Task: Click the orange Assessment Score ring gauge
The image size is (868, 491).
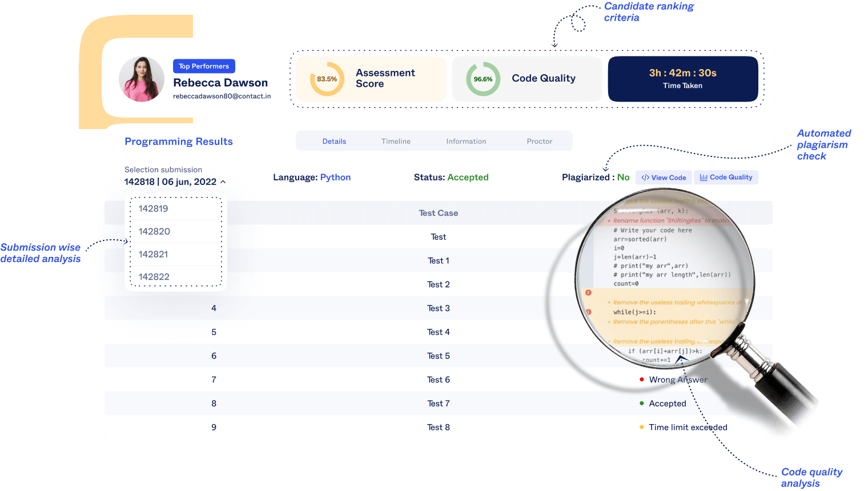Action: pos(326,78)
